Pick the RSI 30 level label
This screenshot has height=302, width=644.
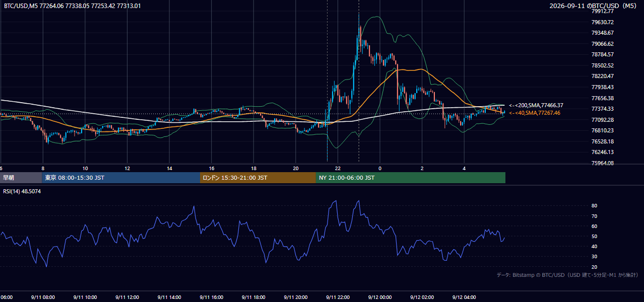pos(595,257)
